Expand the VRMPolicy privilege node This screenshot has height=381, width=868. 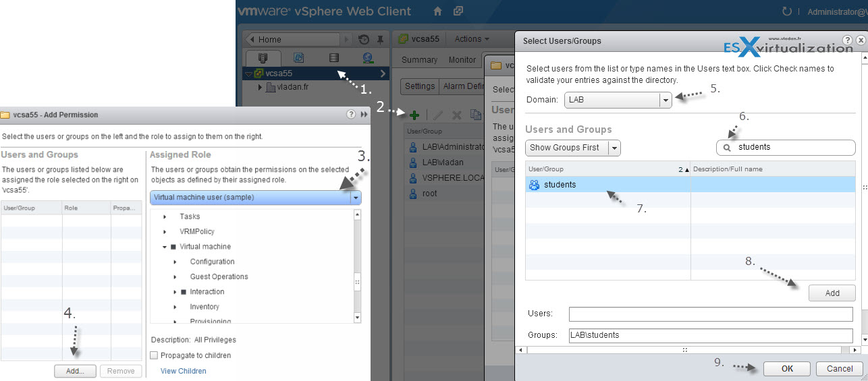165,231
